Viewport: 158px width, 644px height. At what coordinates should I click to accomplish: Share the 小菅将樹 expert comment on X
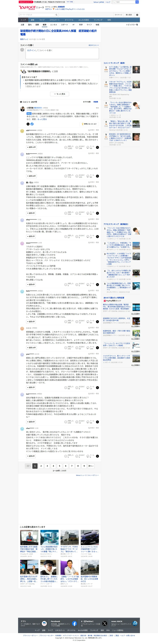pyautogui.click(x=28, y=124)
